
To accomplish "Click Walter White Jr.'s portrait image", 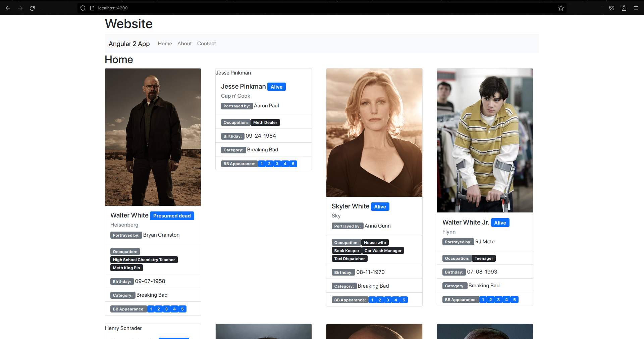I will click(485, 140).
